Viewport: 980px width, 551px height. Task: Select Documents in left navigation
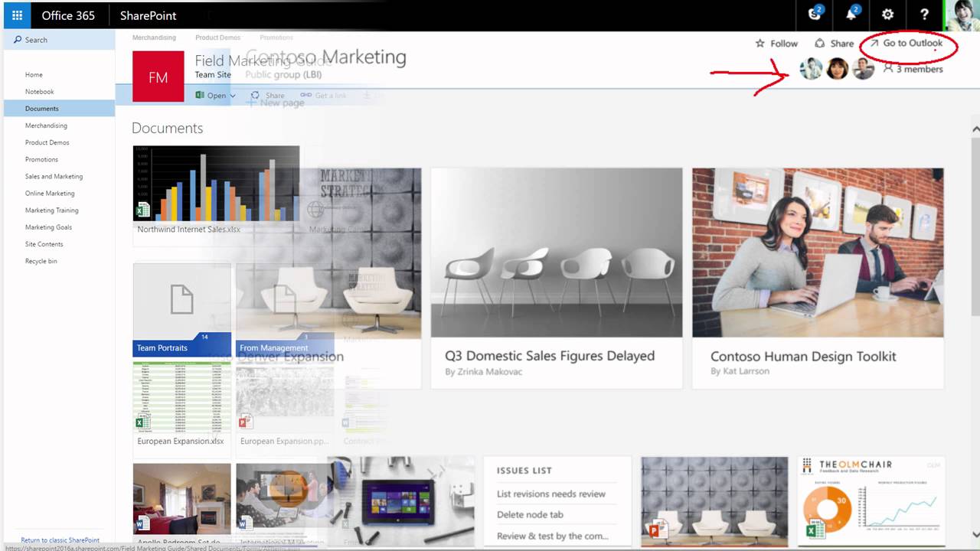[59, 109]
